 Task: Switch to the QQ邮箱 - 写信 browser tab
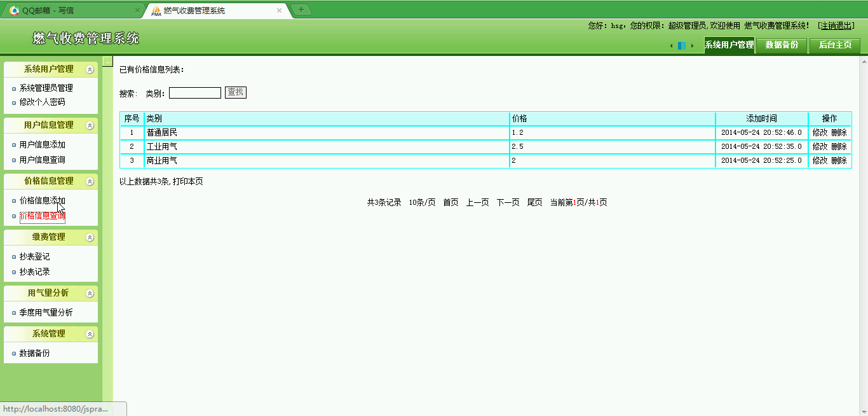tap(73, 10)
